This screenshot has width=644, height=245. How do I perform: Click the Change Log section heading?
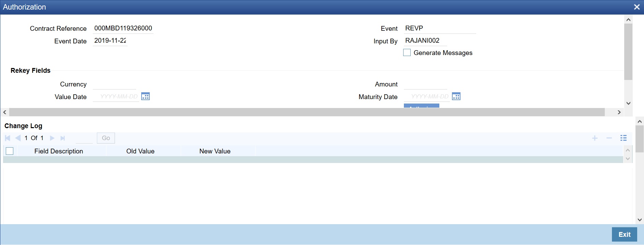(23, 126)
